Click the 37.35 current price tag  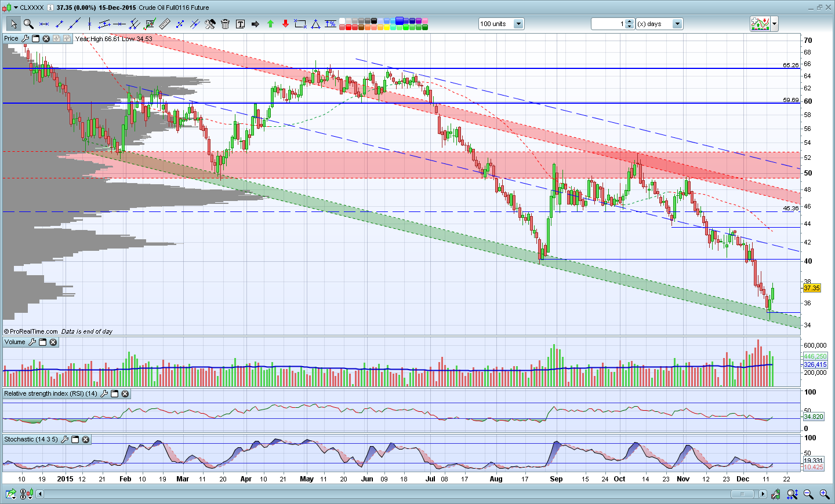[x=812, y=288]
